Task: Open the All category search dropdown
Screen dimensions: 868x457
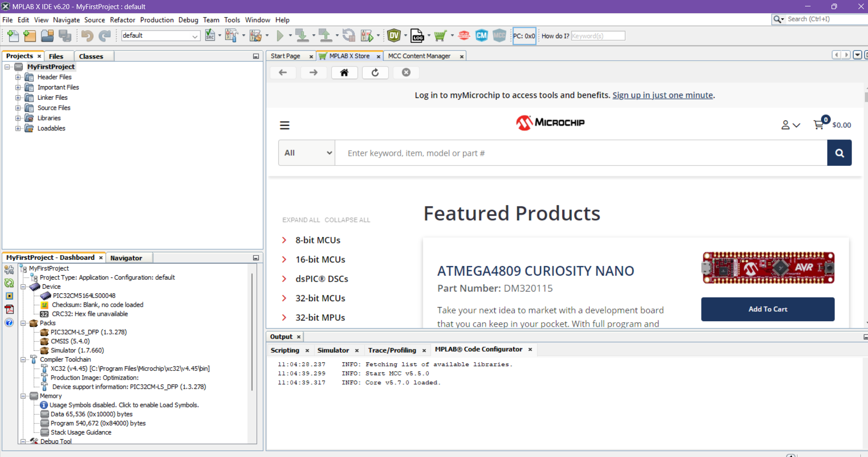Action: tap(307, 153)
